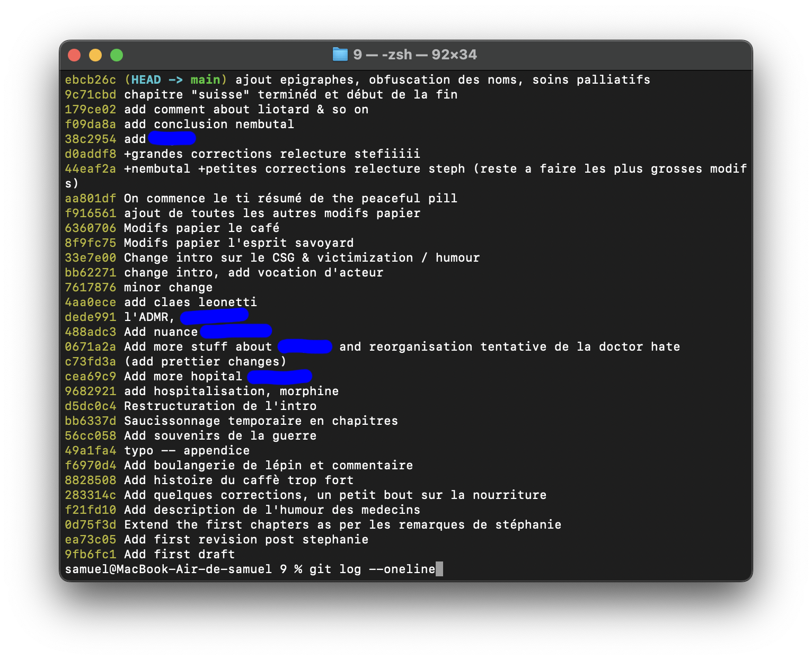Click commit hash 9c71cbd

point(90,95)
